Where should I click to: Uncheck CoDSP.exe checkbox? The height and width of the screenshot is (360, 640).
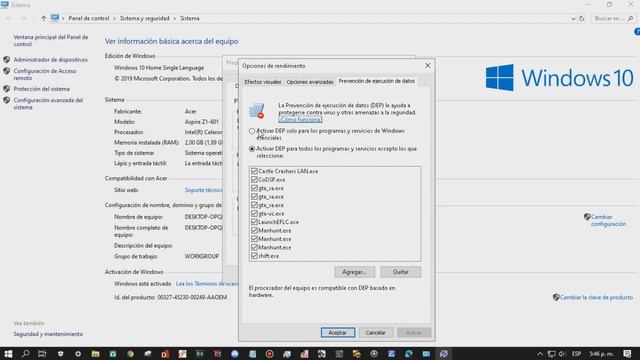pos(254,180)
